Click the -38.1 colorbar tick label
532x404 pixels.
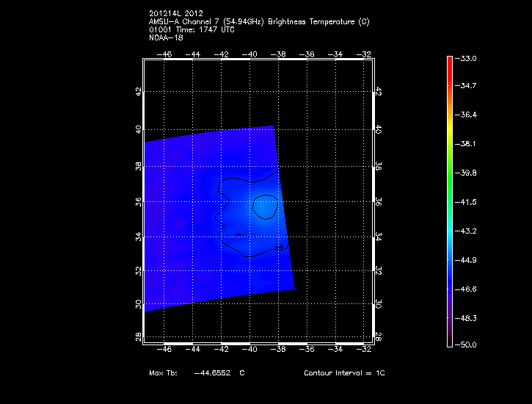point(467,144)
